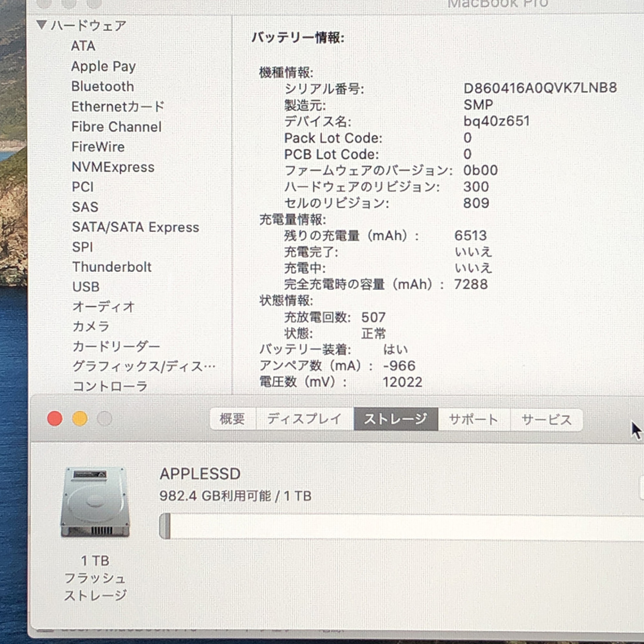The height and width of the screenshot is (644, 644).
Task: Open the FireWire entry
Action: [x=98, y=147]
